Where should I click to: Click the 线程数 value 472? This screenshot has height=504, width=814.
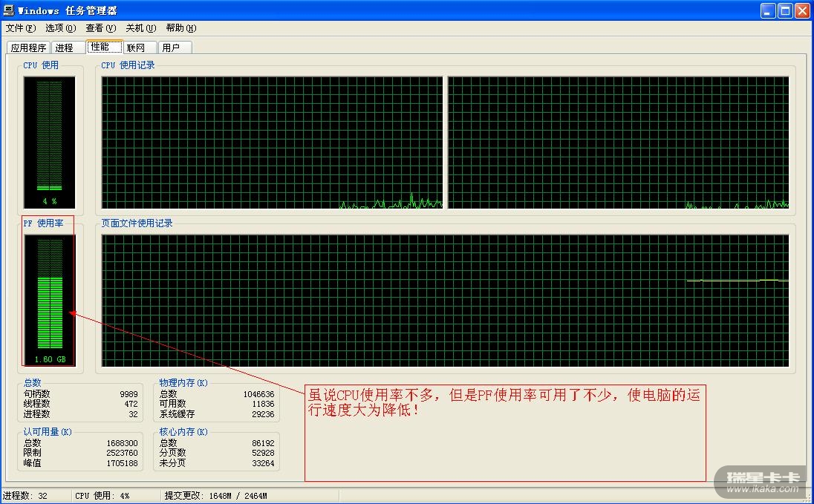point(131,404)
